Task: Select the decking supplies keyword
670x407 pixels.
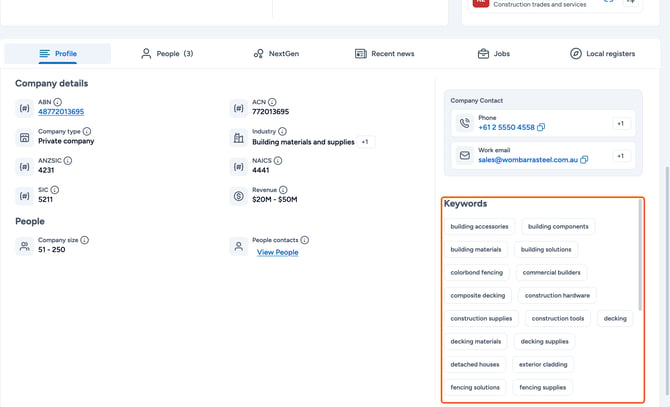Action: point(544,342)
